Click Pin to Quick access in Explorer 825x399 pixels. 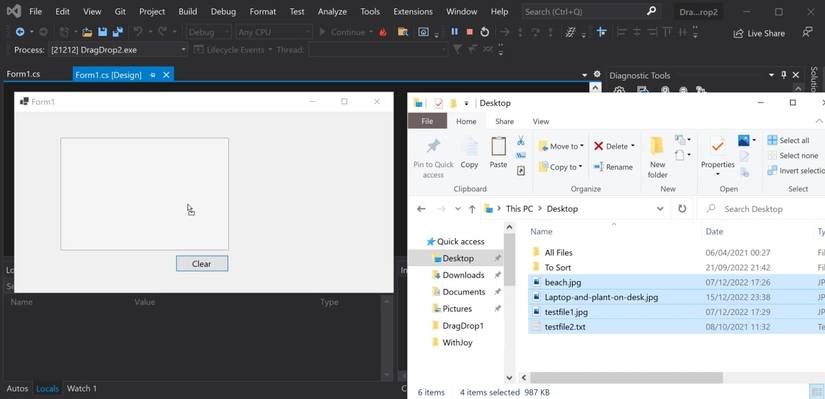433,157
